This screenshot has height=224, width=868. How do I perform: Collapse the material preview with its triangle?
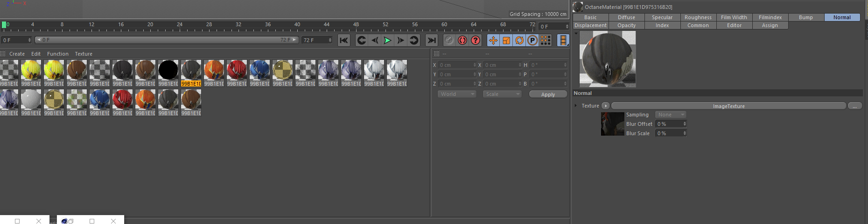[x=576, y=33]
